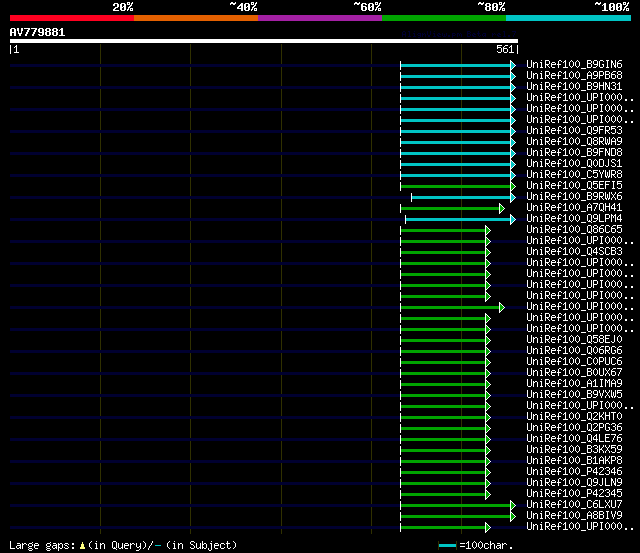Viewport: 640px width, 553px height.
Task: Click the cyan alignment bar for UniRef100_Q9LPM4
Action: 458,220
